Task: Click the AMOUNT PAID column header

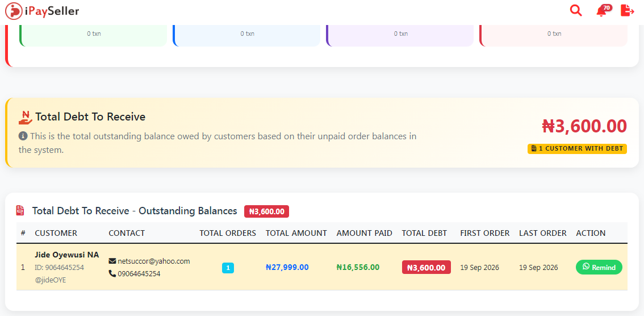Action: coord(364,233)
